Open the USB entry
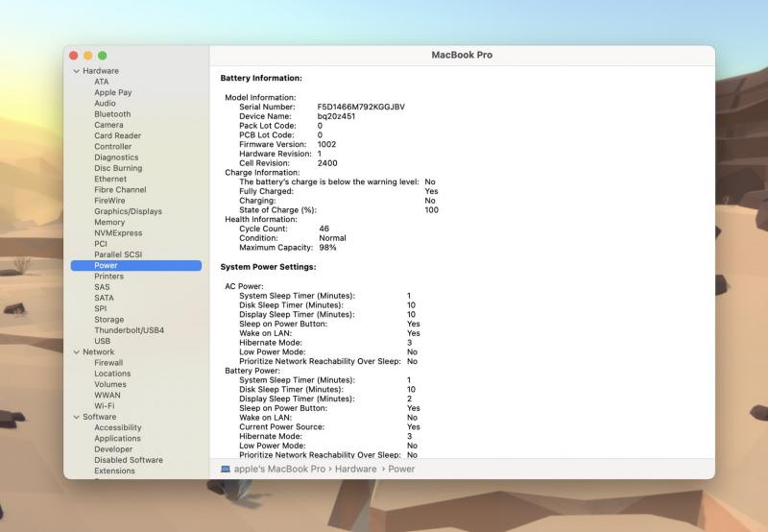Screen dimensions: 768x532 coord(102,341)
